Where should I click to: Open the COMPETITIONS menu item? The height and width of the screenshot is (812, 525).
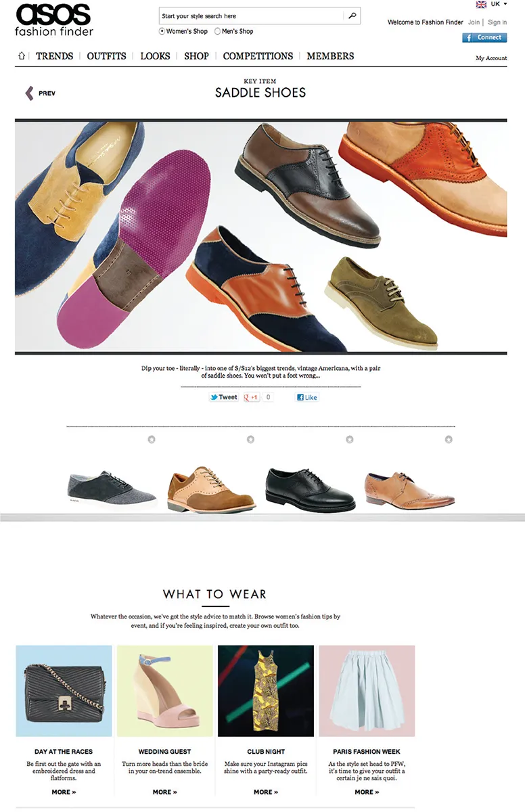258,56
